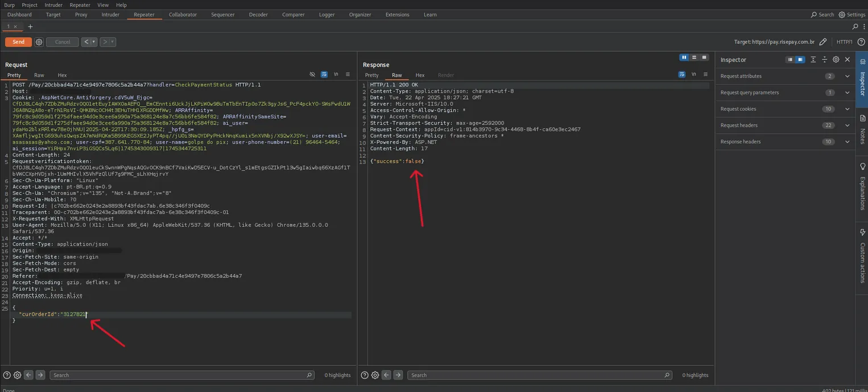The image size is (868, 392).
Task: Toggle non-printable characters in Response panel
Action: (693, 75)
